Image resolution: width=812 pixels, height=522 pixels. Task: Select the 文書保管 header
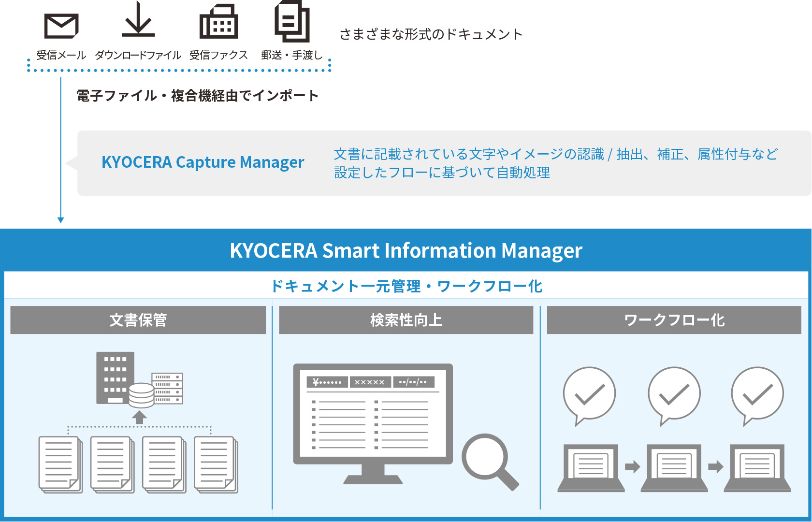click(x=138, y=320)
